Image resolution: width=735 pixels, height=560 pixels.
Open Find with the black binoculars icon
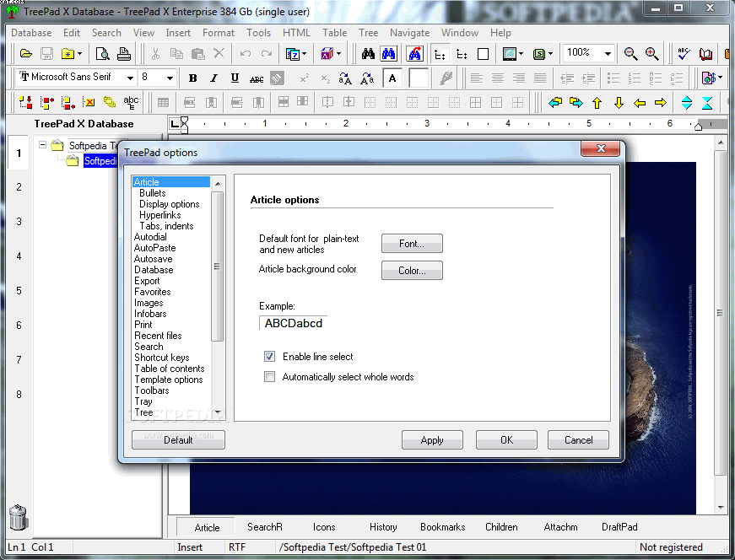[x=368, y=54]
